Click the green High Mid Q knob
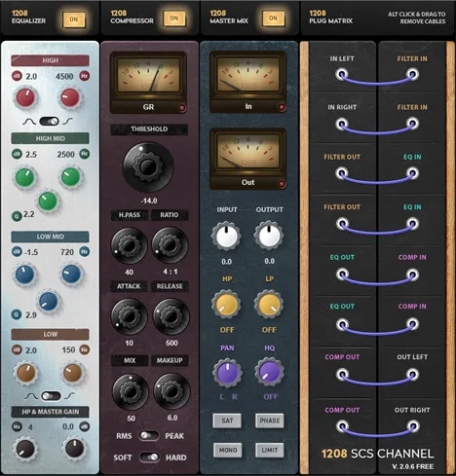456x476 pixels. pos(48,201)
